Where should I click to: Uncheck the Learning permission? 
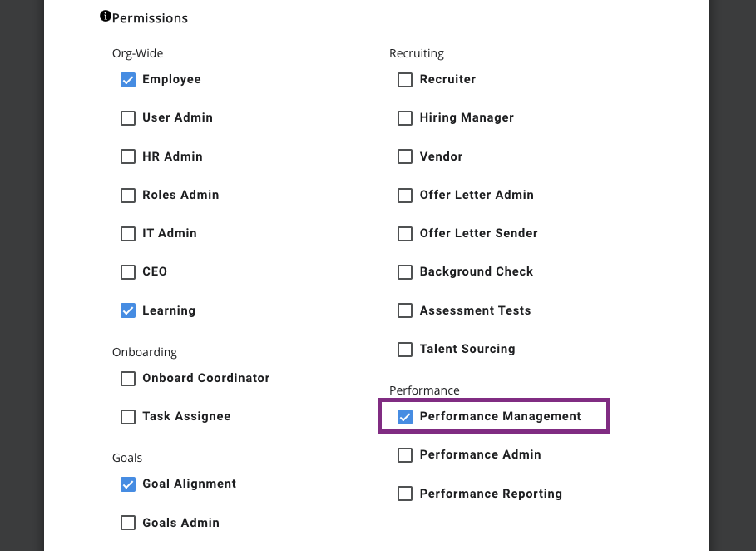click(x=128, y=310)
